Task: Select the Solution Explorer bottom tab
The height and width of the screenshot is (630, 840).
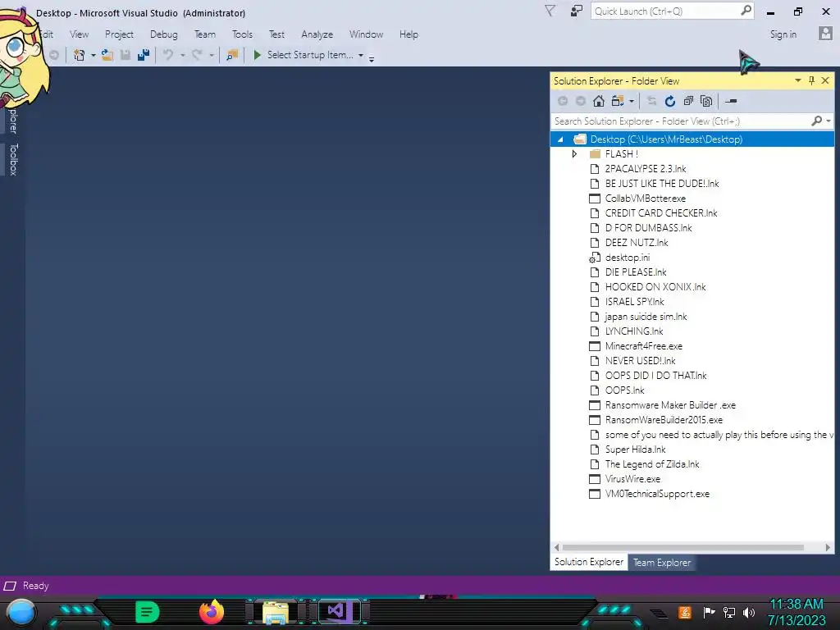Action: point(589,562)
